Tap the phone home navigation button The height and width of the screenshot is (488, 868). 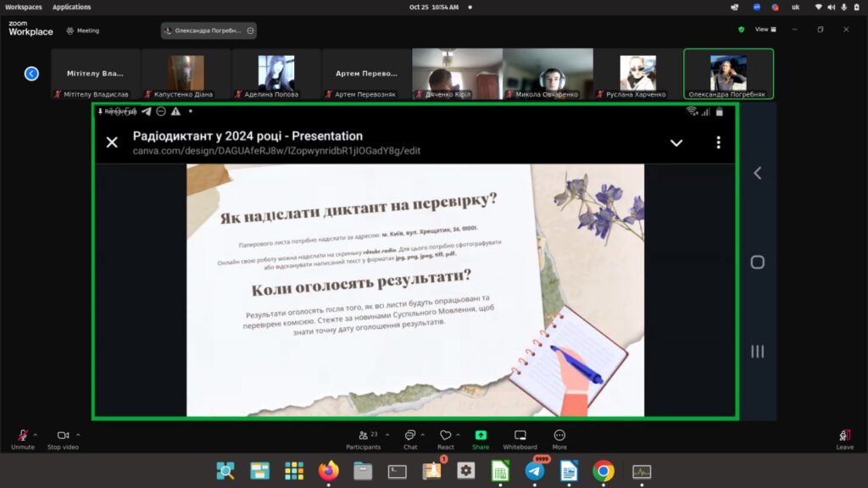(x=757, y=263)
